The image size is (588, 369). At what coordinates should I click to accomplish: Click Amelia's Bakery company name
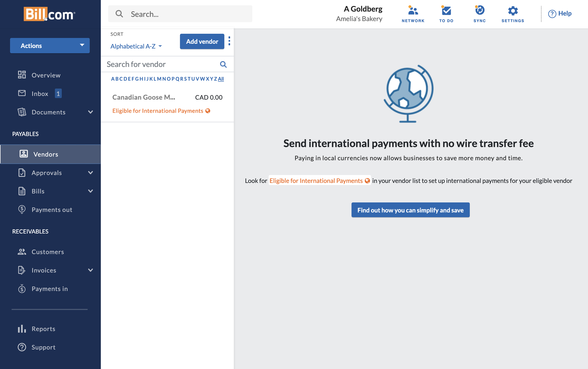[359, 19]
